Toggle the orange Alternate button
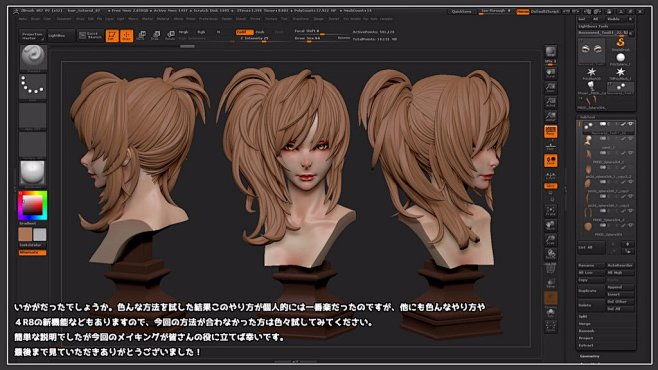This screenshot has width=658, height=370. tap(33, 253)
